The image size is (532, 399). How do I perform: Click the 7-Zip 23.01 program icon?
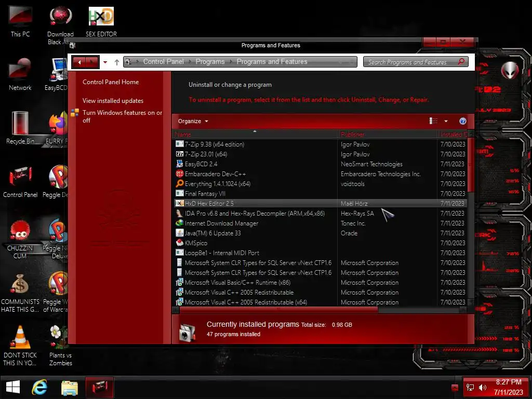[x=179, y=154]
